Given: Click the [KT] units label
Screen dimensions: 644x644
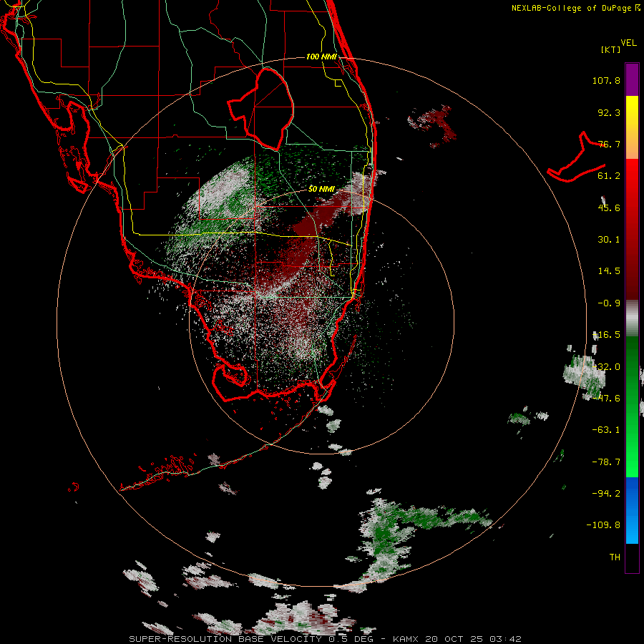Looking at the screenshot, I should pos(611,49).
